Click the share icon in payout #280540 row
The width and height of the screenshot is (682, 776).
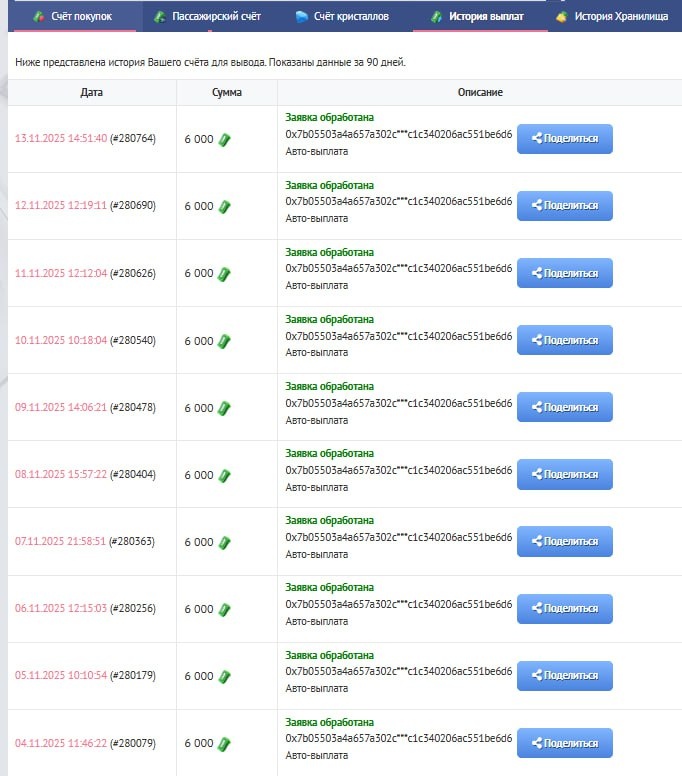point(537,340)
